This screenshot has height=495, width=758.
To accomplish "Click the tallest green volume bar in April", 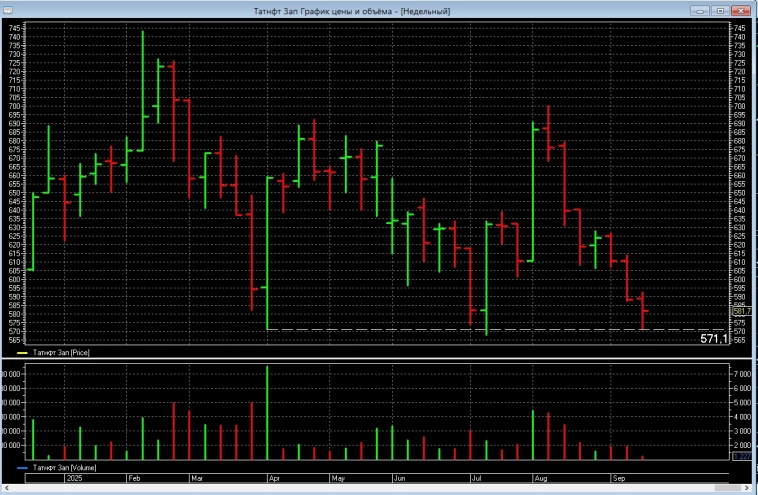I will tap(267, 412).
